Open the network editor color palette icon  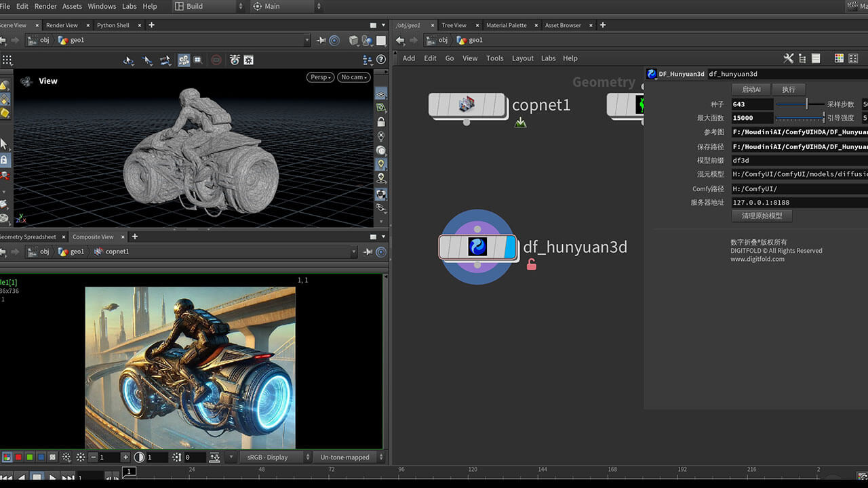(839, 59)
